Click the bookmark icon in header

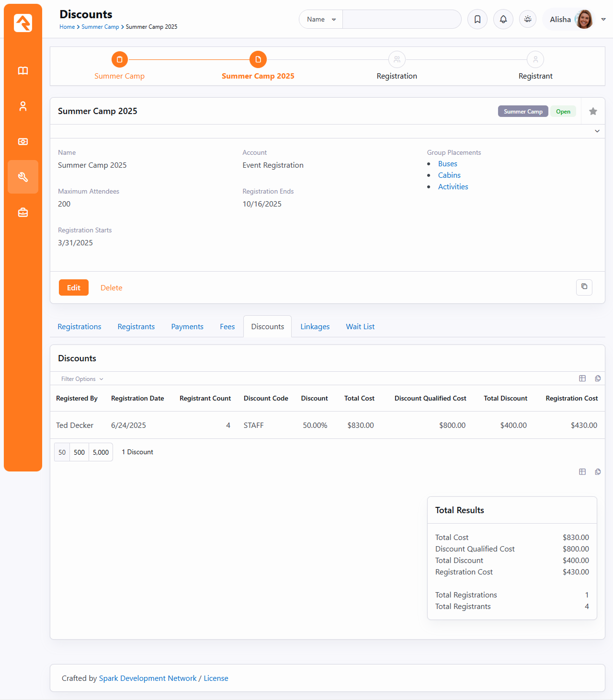click(477, 19)
